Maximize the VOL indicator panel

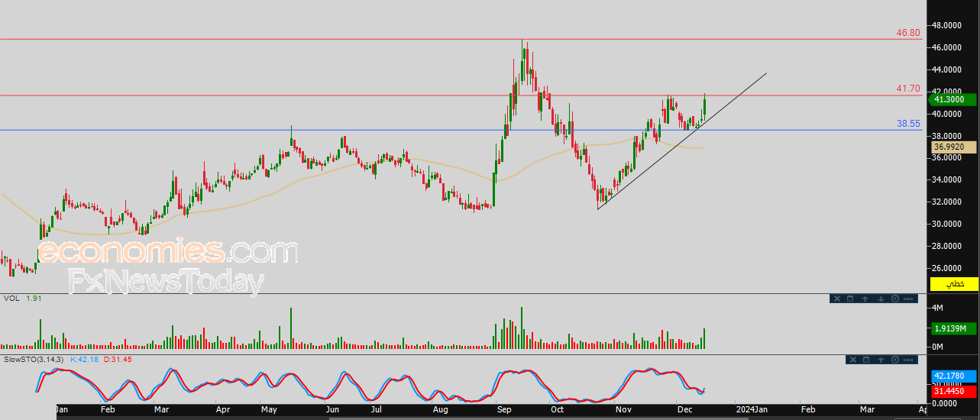point(851,299)
